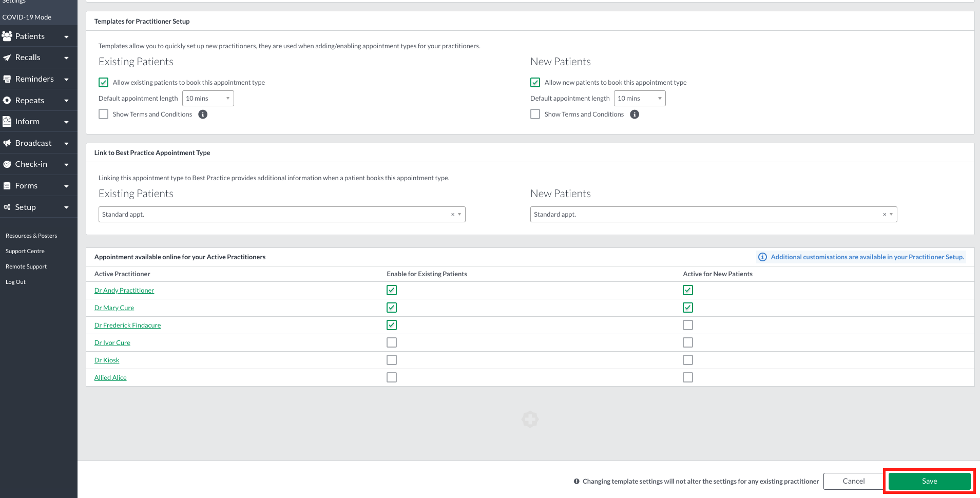Open Dr Mary Cure practitioner link
Image resolution: width=980 pixels, height=498 pixels.
point(114,308)
